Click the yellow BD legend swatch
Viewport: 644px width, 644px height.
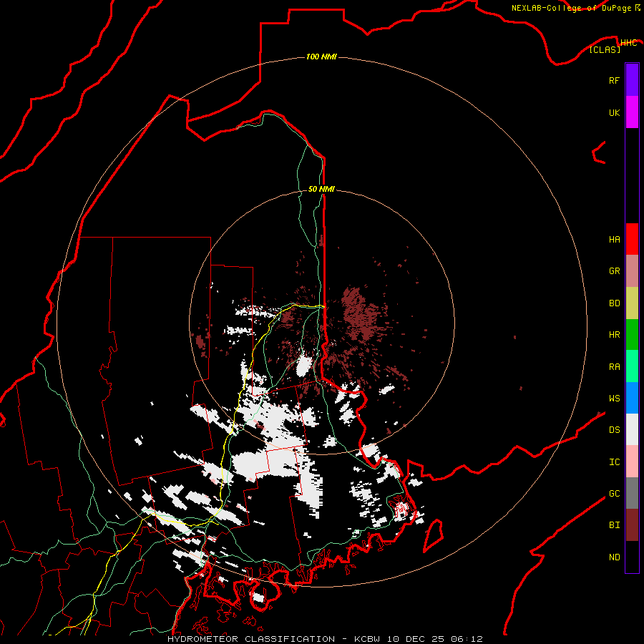(632, 303)
